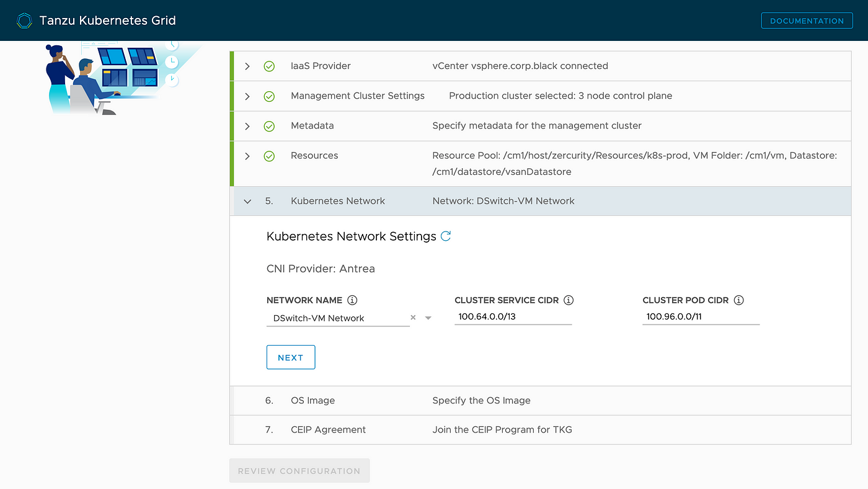Refresh the Kubernetes Network Settings
Image resolution: width=868 pixels, height=489 pixels.
tap(446, 236)
